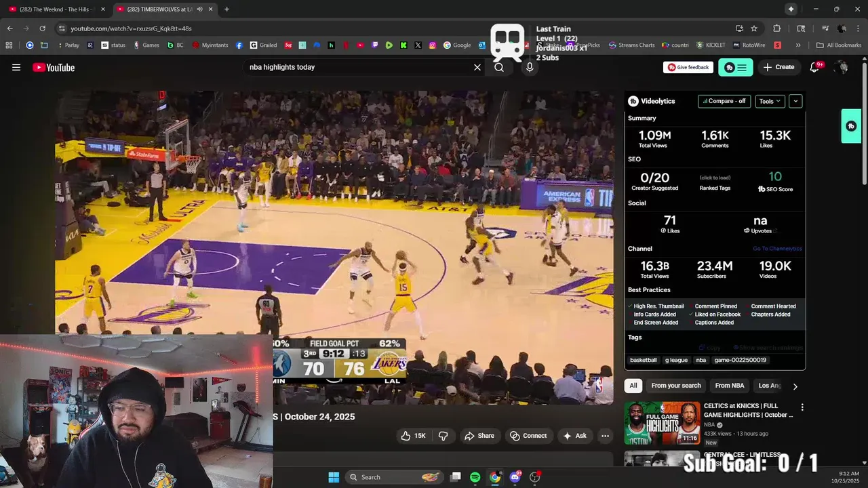This screenshot has height=488, width=868.
Task: Click the Chrome taskbar icon
Action: pyautogui.click(x=495, y=477)
